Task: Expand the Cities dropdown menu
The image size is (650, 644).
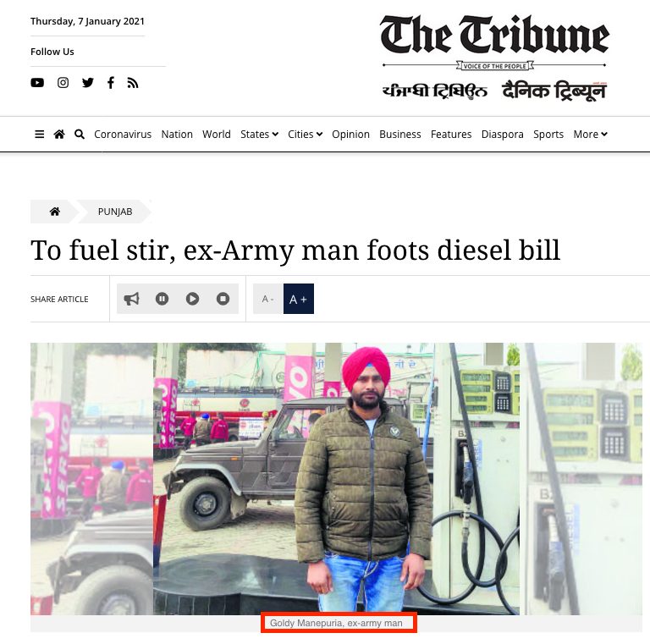Action: tap(305, 135)
